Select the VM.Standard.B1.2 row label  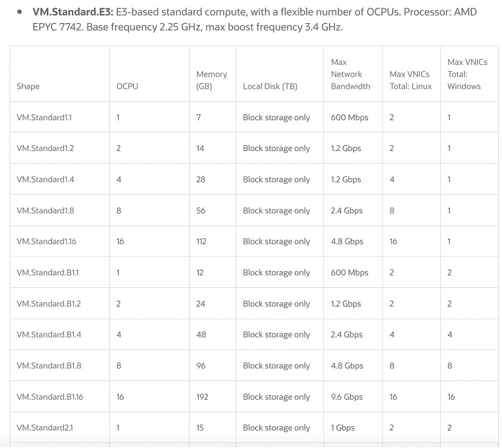(x=49, y=303)
